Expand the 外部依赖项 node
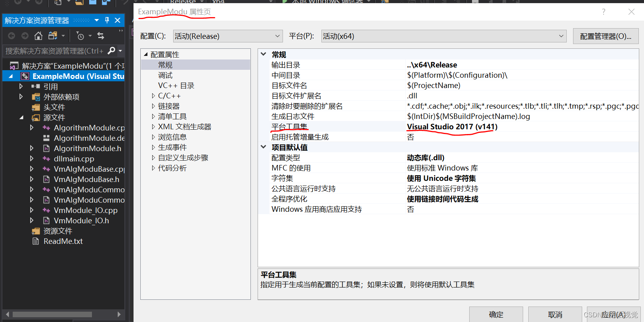The width and height of the screenshot is (644, 322). 21,97
